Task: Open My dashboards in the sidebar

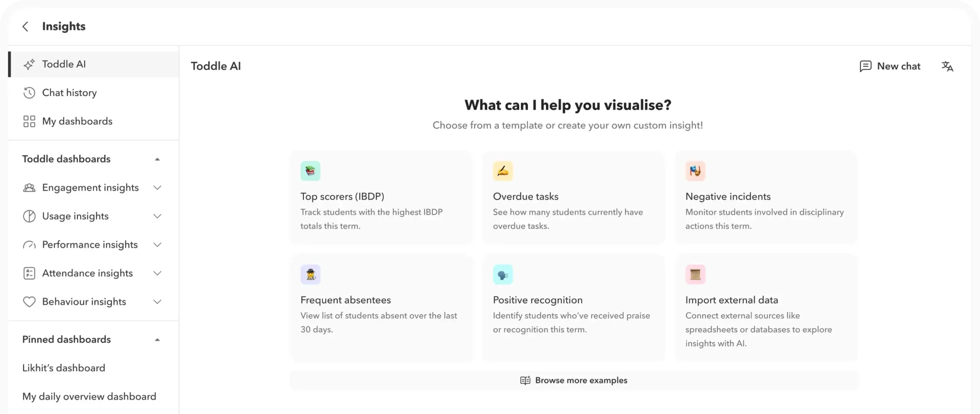Action: pyautogui.click(x=93, y=121)
